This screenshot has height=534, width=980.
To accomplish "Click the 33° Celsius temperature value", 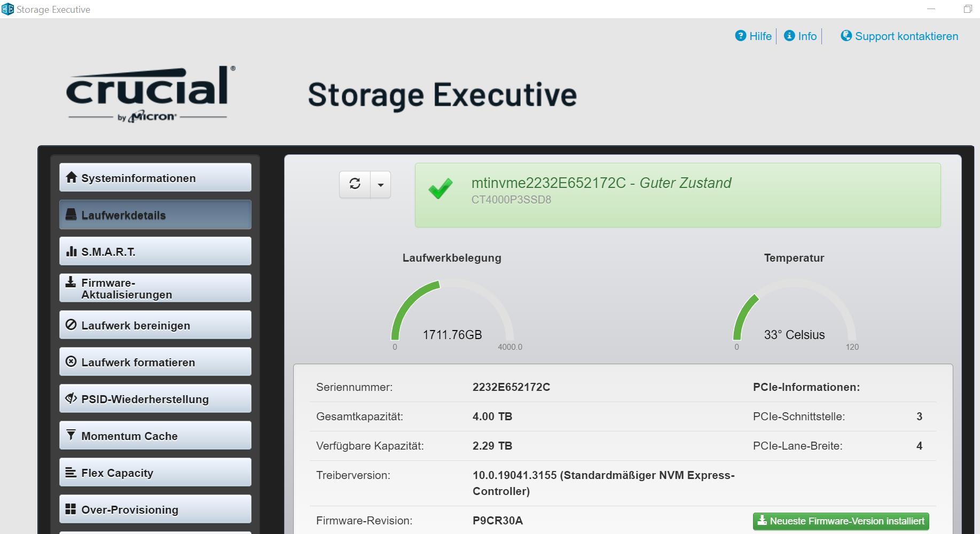I will [x=794, y=335].
